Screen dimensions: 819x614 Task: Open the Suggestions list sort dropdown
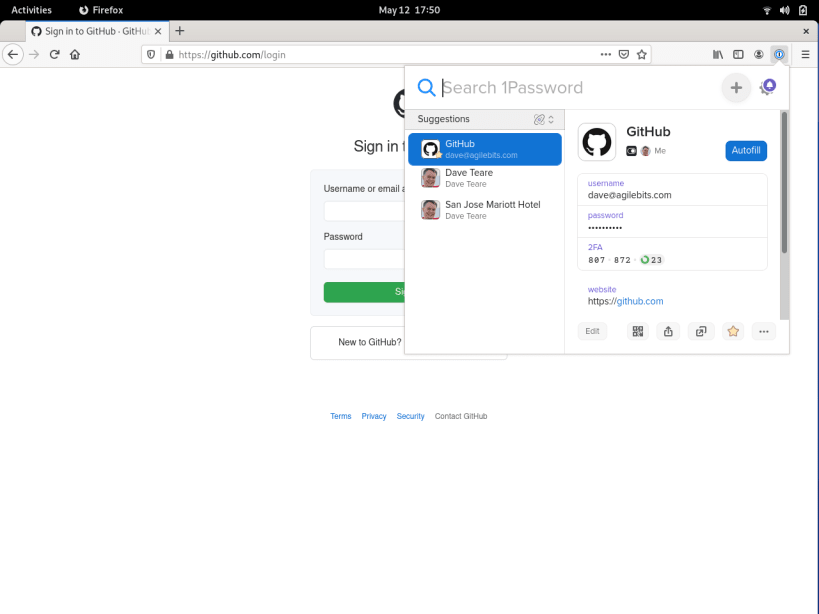click(x=544, y=120)
